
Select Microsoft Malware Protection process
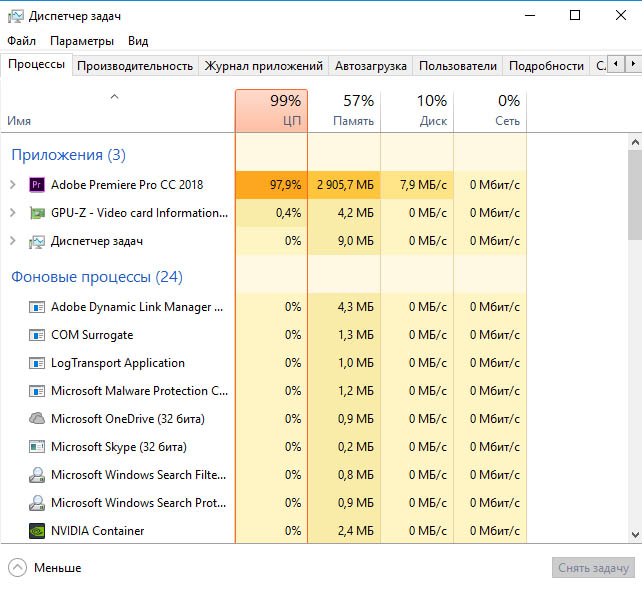[x=264, y=391]
